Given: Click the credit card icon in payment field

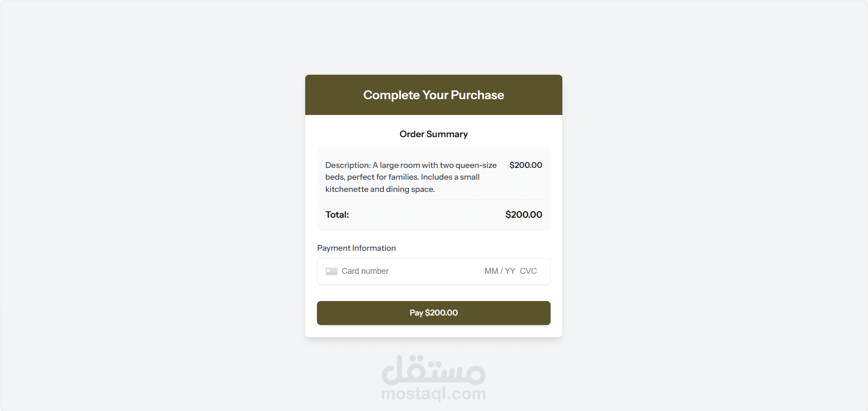Looking at the screenshot, I should pos(331,272).
